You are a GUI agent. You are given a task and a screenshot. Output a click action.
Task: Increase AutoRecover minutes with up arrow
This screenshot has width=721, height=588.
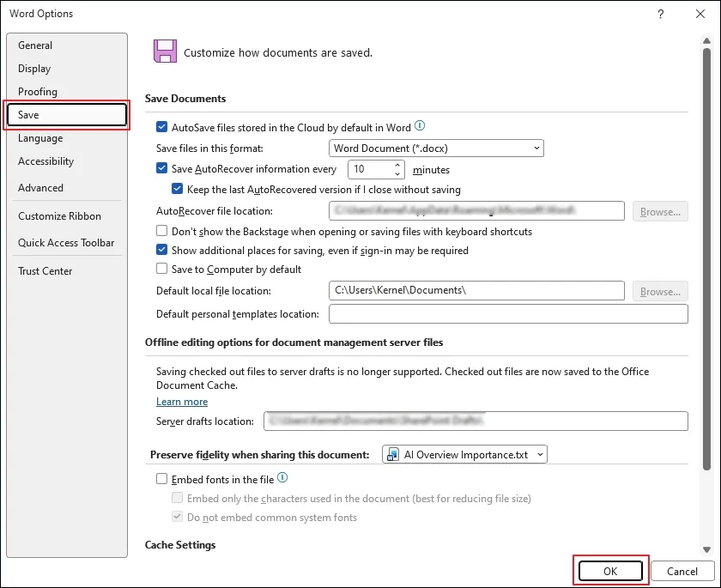click(x=397, y=165)
